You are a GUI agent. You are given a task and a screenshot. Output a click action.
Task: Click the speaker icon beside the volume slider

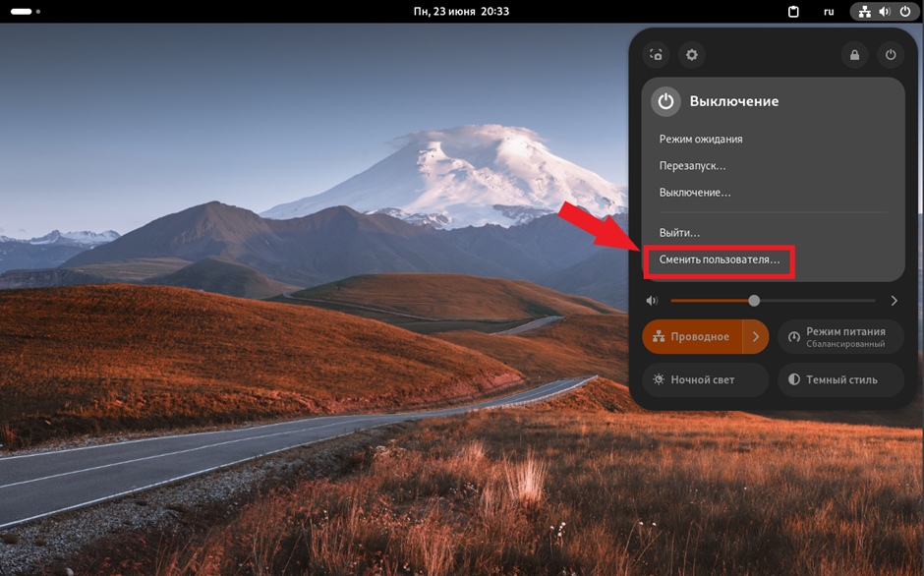(x=652, y=301)
